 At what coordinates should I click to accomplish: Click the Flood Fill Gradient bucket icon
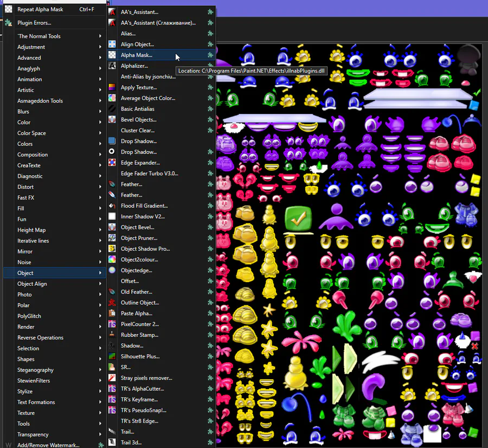point(112,206)
